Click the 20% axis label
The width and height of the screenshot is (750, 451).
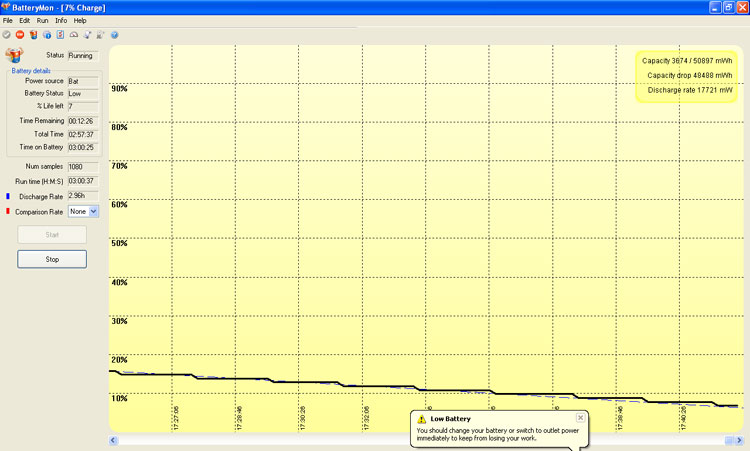(x=120, y=360)
